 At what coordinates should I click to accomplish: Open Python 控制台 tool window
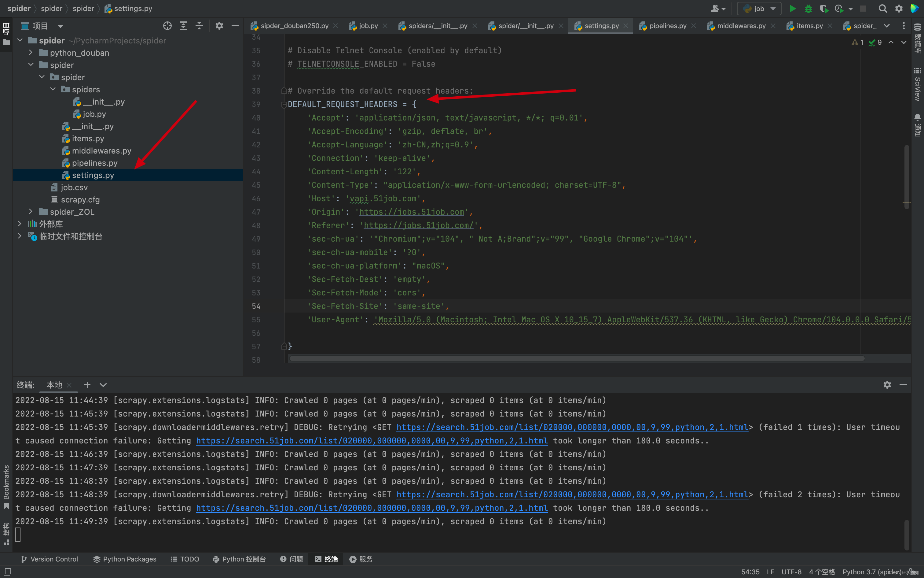click(239, 559)
